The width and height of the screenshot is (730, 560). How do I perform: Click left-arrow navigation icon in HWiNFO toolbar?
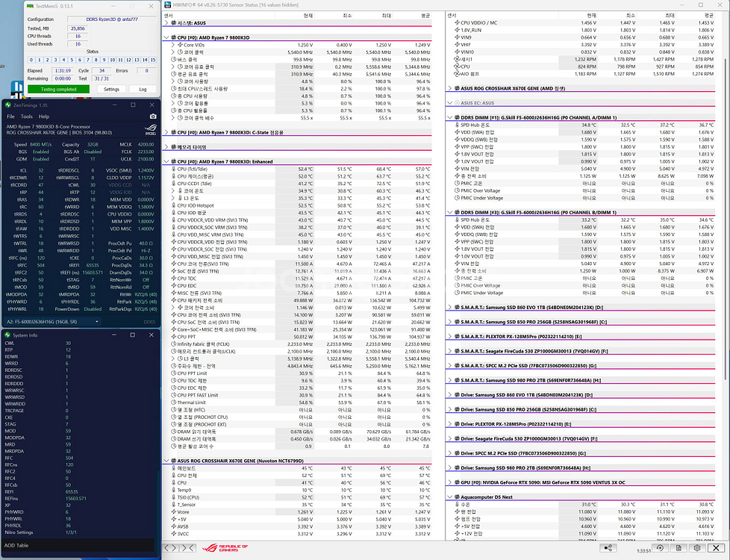(167, 547)
